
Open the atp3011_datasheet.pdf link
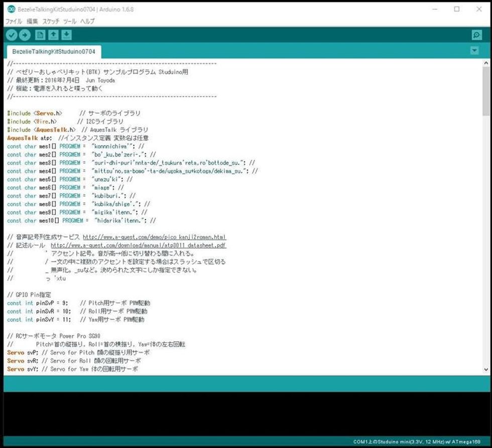(139, 245)
